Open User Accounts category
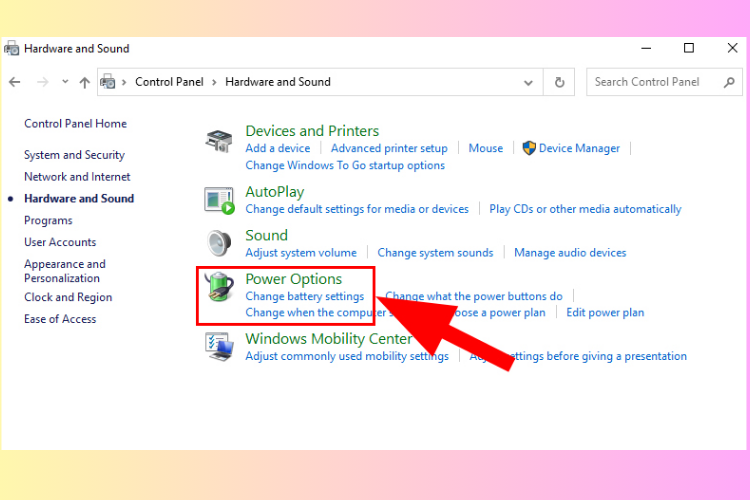The width and height of the screenshot is (750, 500). [x=60, y=242]
